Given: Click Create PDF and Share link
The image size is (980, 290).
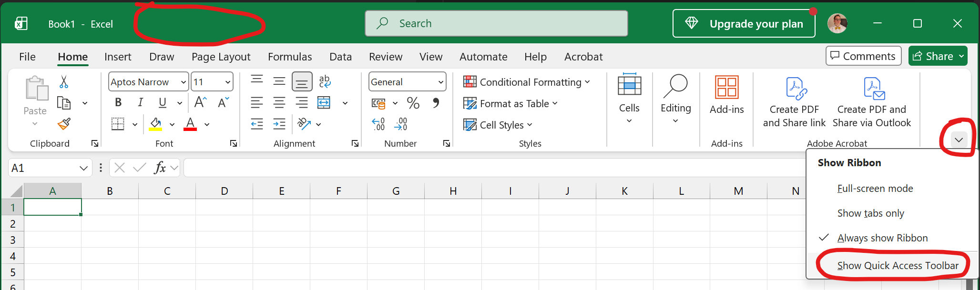Looking at the screenshot, I should click(794, 102).
